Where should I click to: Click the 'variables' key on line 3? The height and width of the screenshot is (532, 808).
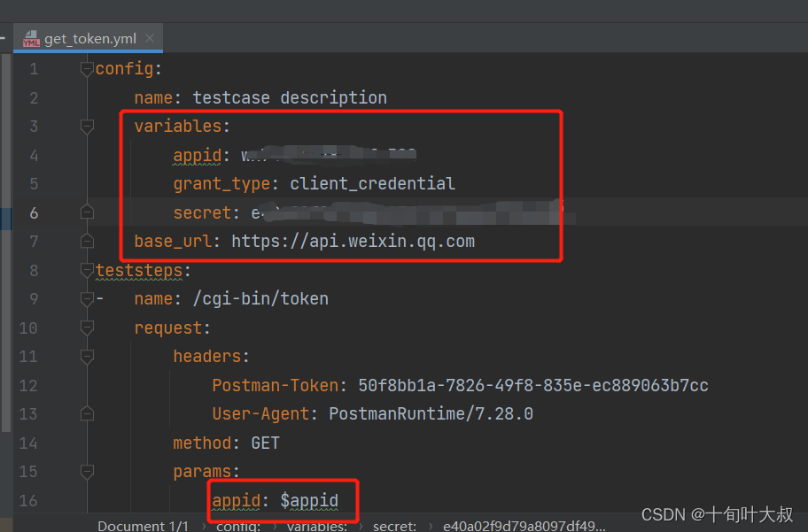[x=178, y=127]
